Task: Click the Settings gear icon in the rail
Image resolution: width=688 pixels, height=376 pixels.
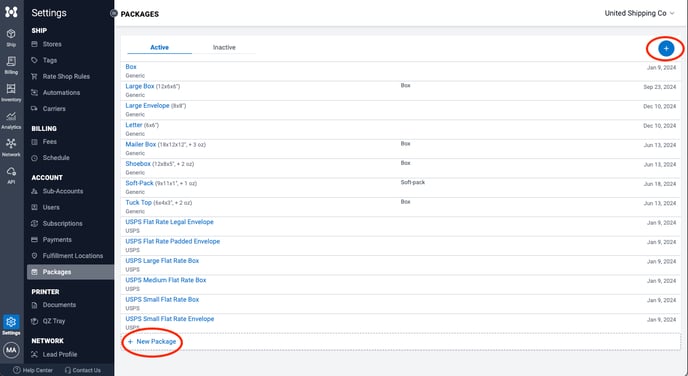Action: coord(11,322)
